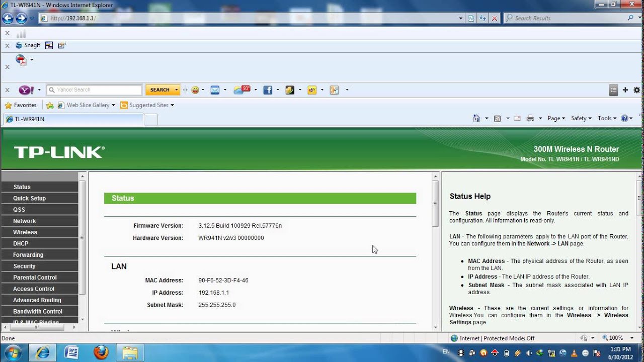This screenshot has width=644, height=362.
Task: Open DHCP in router sidebar
Action: (x=39, y=243)
